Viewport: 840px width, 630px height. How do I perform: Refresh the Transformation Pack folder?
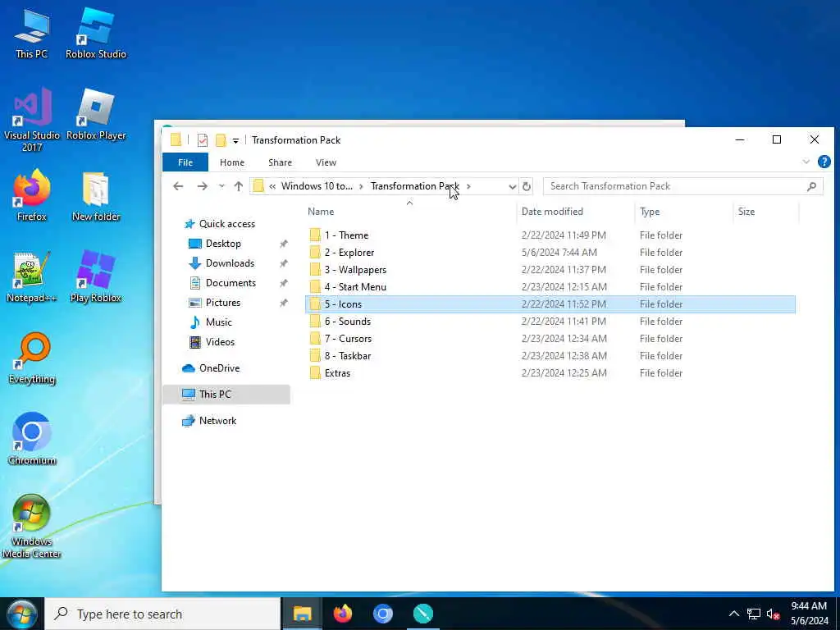click(x=527, y=186)
